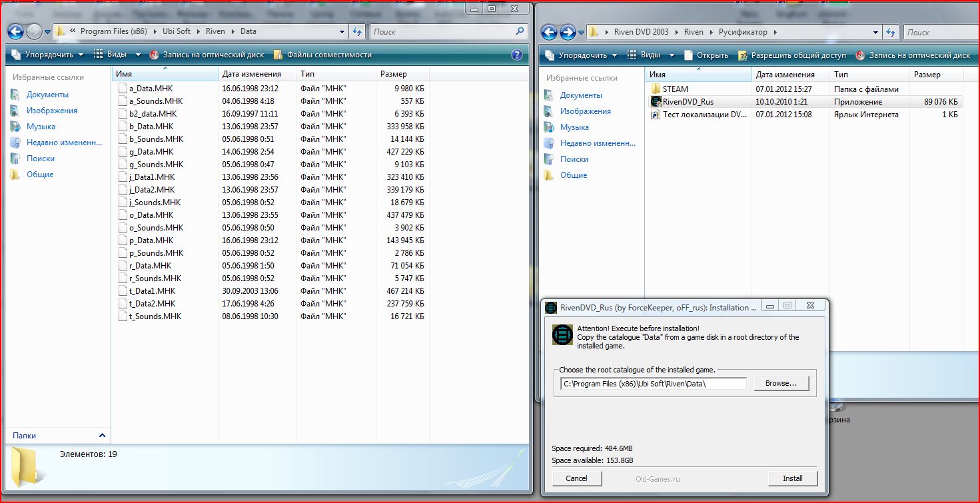Open the address bar history dropdown for the Data path
This screenshot has width=980, height=503.
click(342, 31)
